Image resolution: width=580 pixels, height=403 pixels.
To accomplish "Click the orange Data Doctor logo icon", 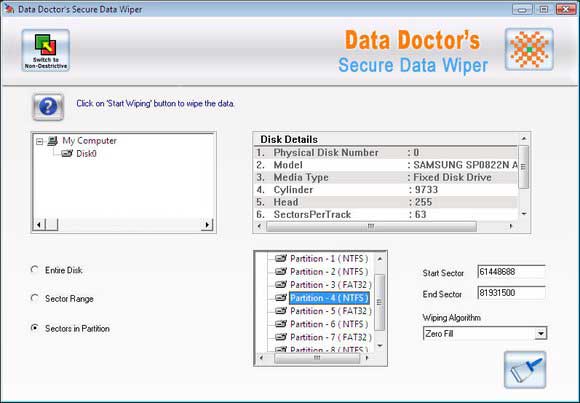I will [x=529, y=50].
